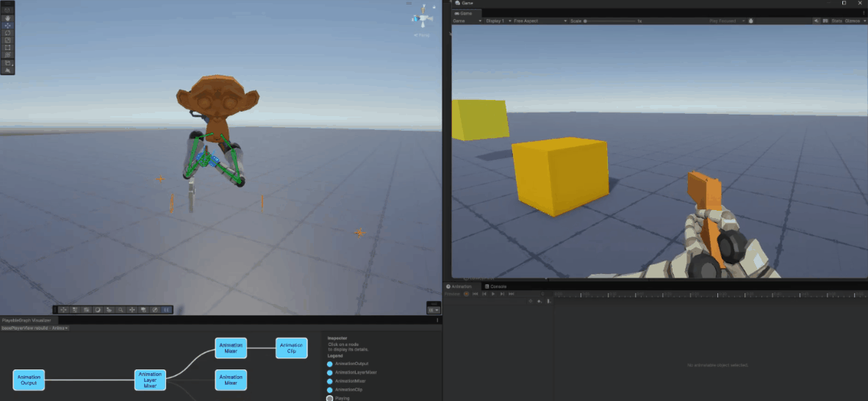Click the Add Keyframe icon in Animation
This screenshot has width=868, height=401.
pos(539,301)
